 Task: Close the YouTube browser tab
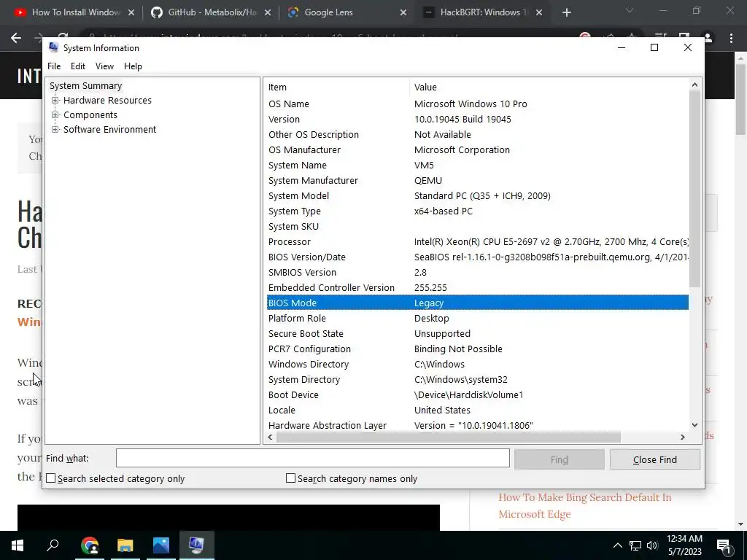pos(131,13)
